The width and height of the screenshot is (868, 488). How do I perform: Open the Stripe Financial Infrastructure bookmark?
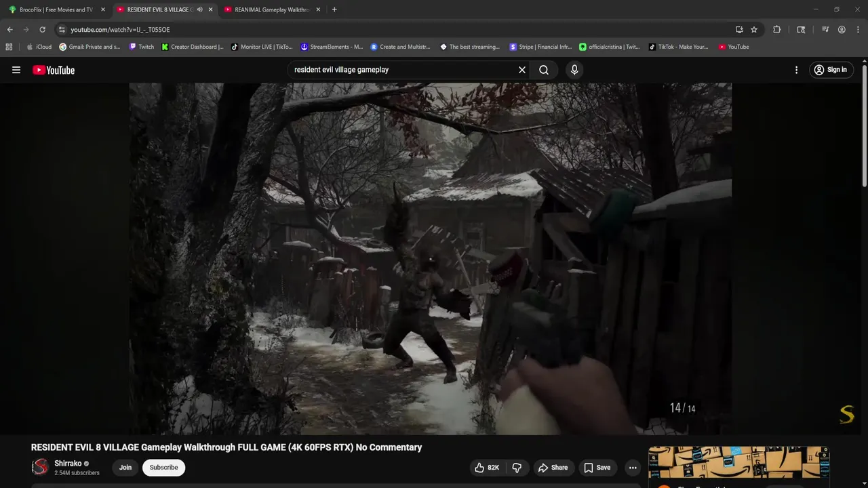tap(540, 47)
